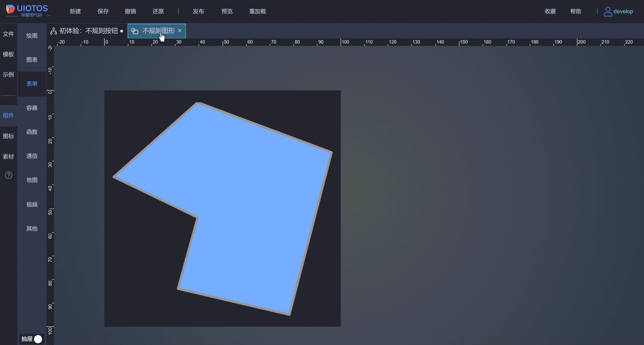
Task: Open 预览 preview mode
Action: 227,11
